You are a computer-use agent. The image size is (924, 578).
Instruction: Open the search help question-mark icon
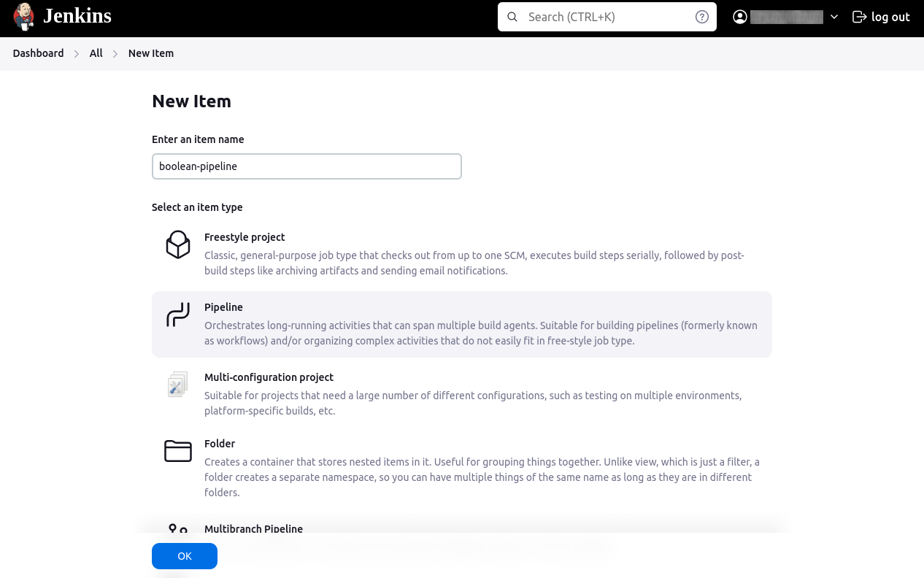[x=702, y=17]
